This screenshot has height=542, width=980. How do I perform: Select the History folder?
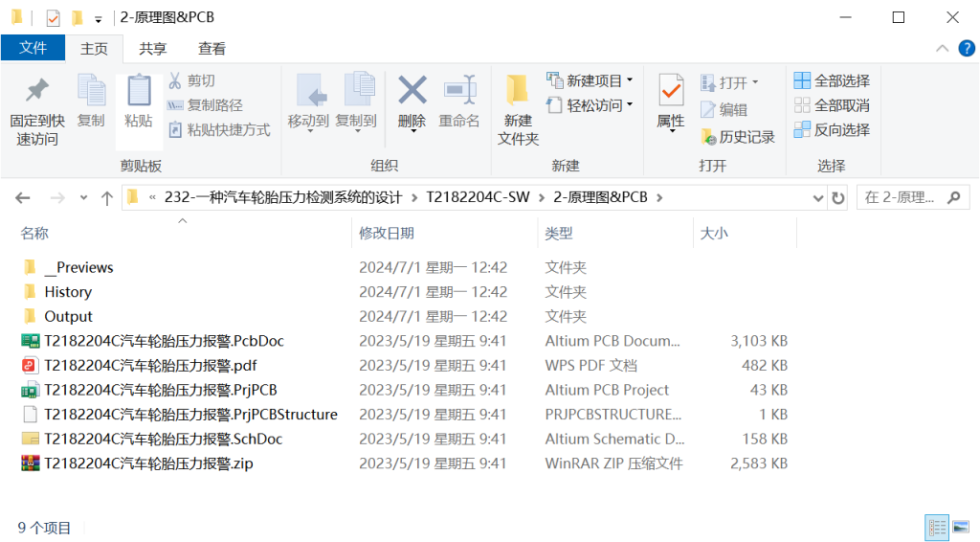(x=68, y=292)
